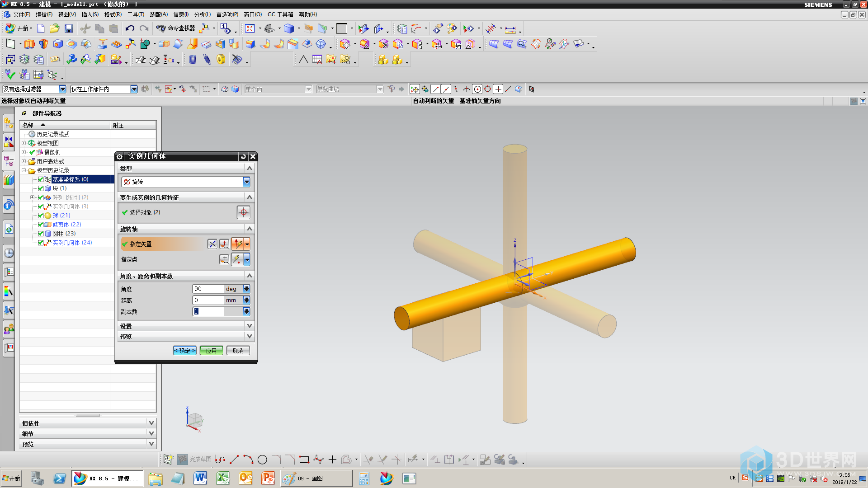Image resolution: width=868 pixels, height=488 pixels.
Task: Toggle checkbox for 球 (21)
Action: 41,216
